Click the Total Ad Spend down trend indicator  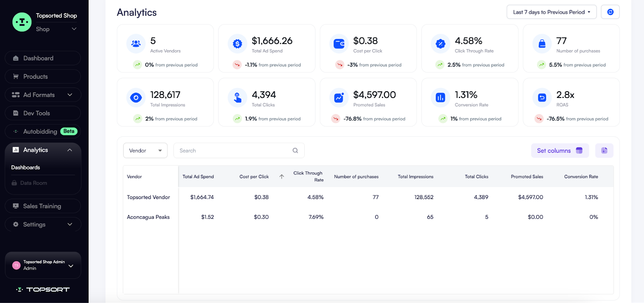coord(237,64)
